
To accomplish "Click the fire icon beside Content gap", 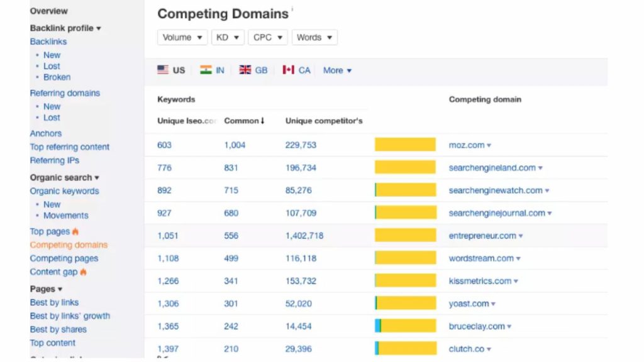I will 83,271.
